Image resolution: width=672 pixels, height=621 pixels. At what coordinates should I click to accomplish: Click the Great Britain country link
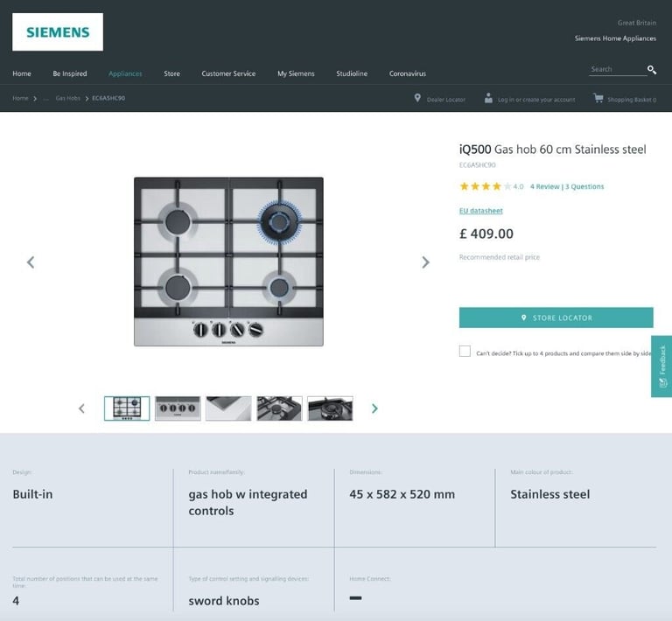point(637,23)
